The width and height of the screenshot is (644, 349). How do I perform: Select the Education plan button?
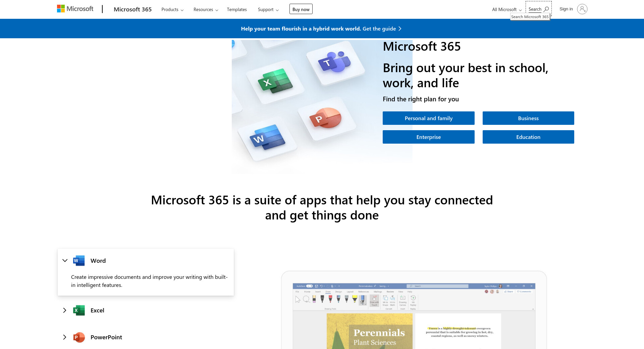[x=528, y=137]
